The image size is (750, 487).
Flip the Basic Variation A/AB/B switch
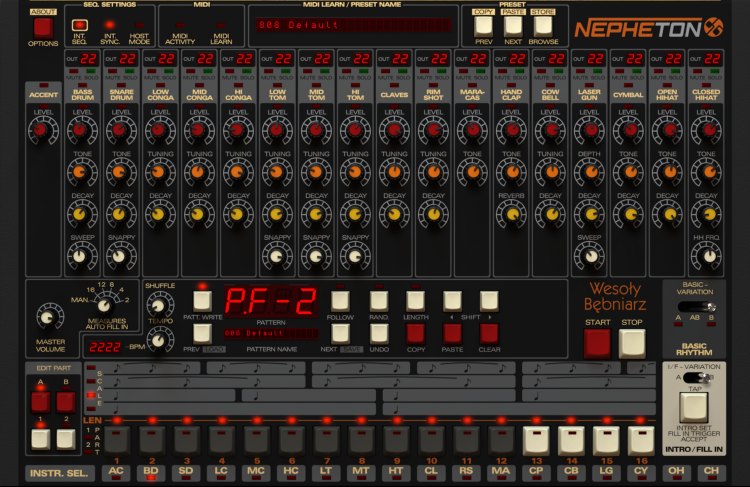[x=699, y=307]
